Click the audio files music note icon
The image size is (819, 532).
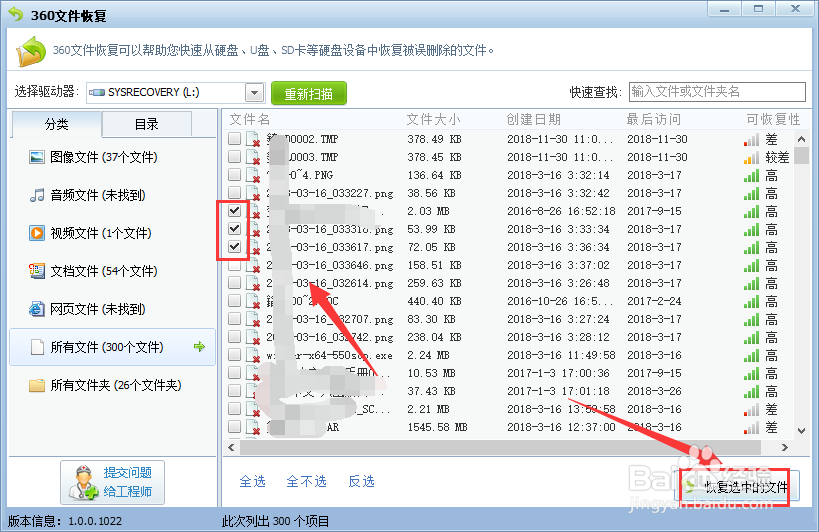37,195
